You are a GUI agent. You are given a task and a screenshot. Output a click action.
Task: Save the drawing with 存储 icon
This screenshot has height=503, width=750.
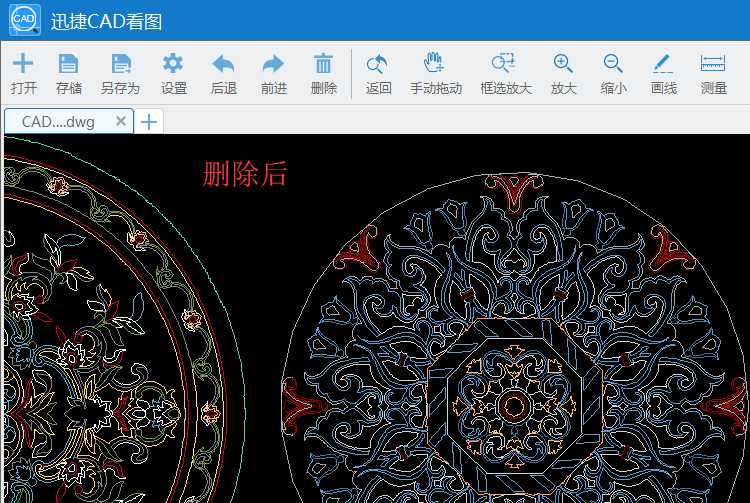[x=68, y=64]
